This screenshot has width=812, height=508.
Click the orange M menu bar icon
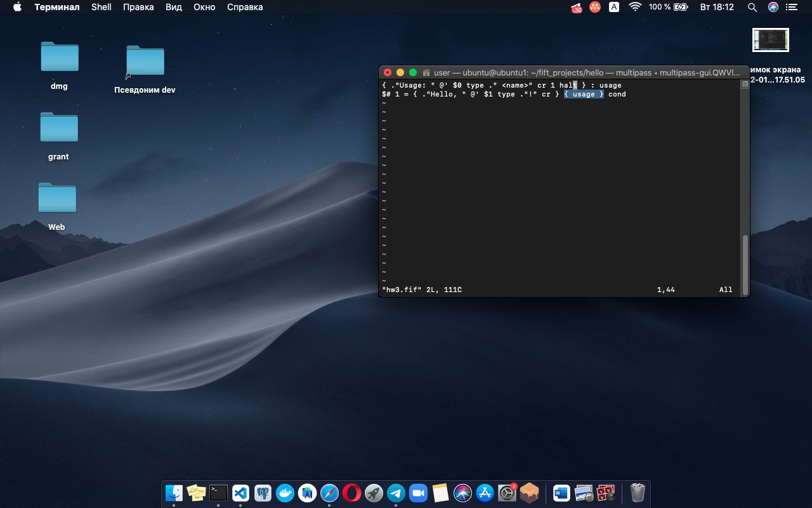(x=595, y=7)
